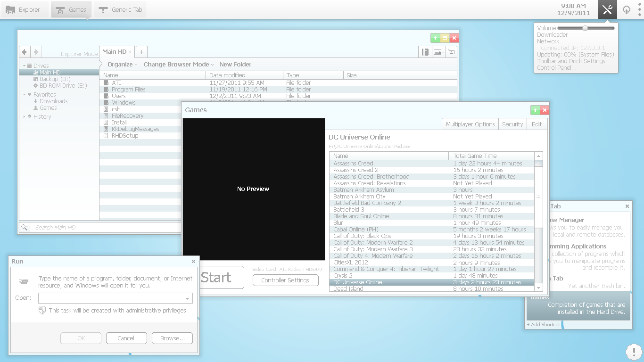644x362 pixels.
Task: Select Main HD in the Drives tree
Action: point(59,73)
